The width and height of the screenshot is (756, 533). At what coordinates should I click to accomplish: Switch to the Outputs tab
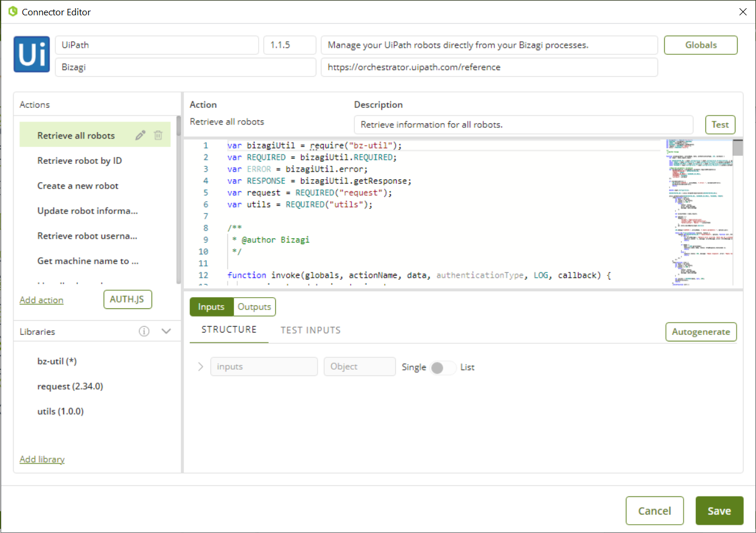coord(255,307)
